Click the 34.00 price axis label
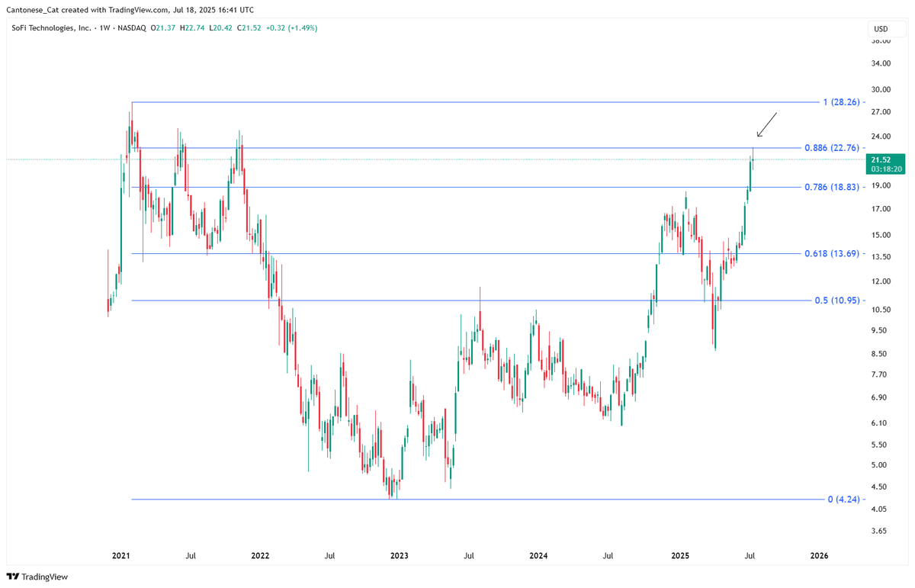 [881, 63]
